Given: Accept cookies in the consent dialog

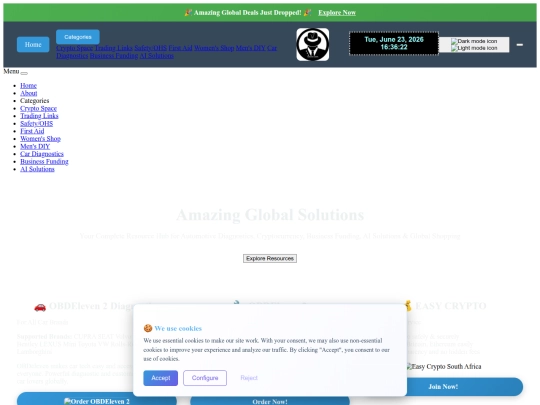Looking at the screenshot, I should click(x=160, y=378).
